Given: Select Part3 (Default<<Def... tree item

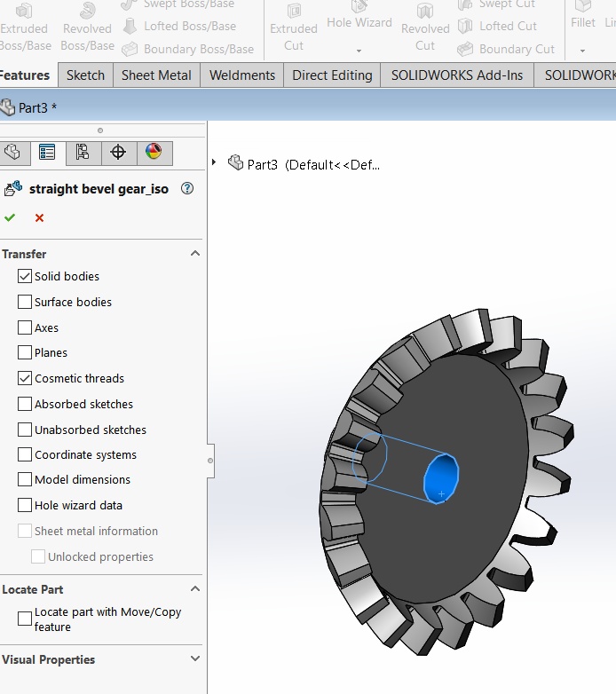Looking at the screenshot, I should pyautogui.click(x=313, y=165).
